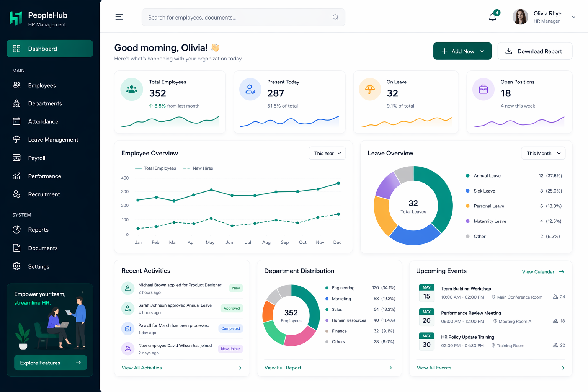Screen dimensions: 588x392
Task: Focus the employee search field
Action: 243,17
